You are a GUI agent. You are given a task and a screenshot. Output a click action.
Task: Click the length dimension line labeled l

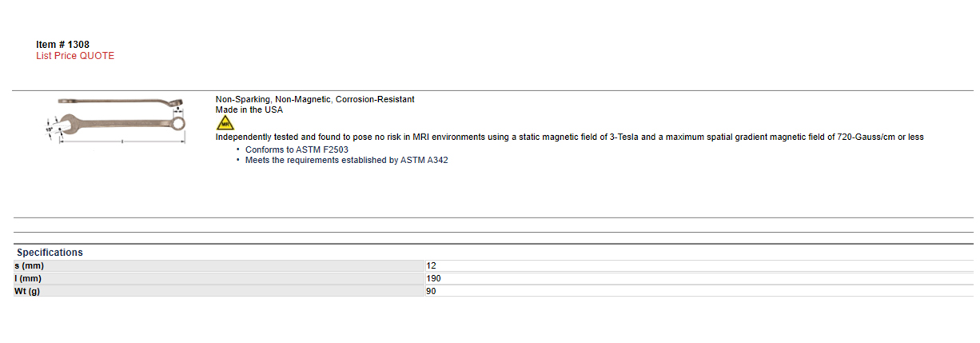(x=122, y=142)
